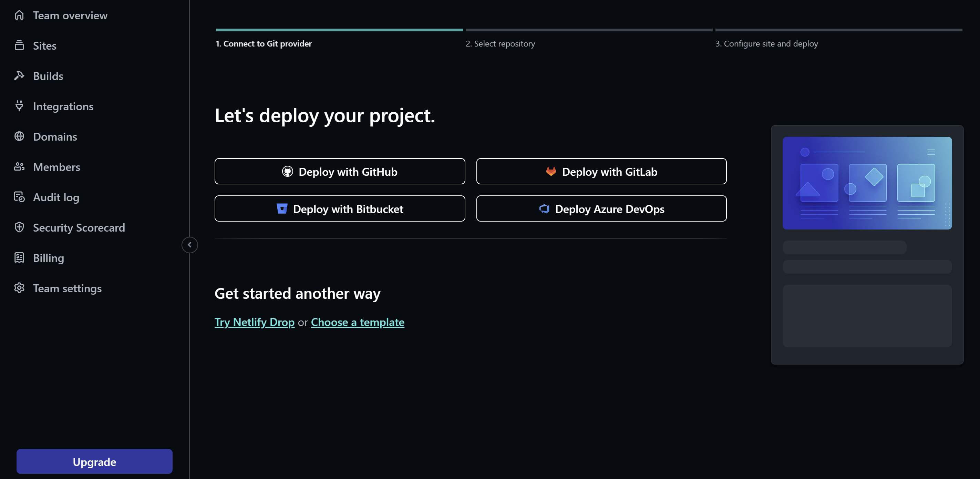Click Choose a template link
This screenshot has height=479, width=980.
click(x=357, y=322)
